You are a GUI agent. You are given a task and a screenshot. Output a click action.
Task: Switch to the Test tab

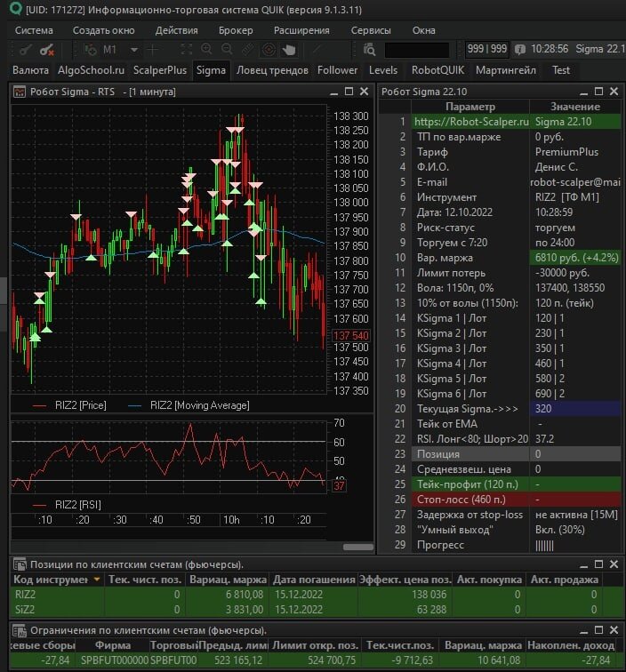[561, 70]
